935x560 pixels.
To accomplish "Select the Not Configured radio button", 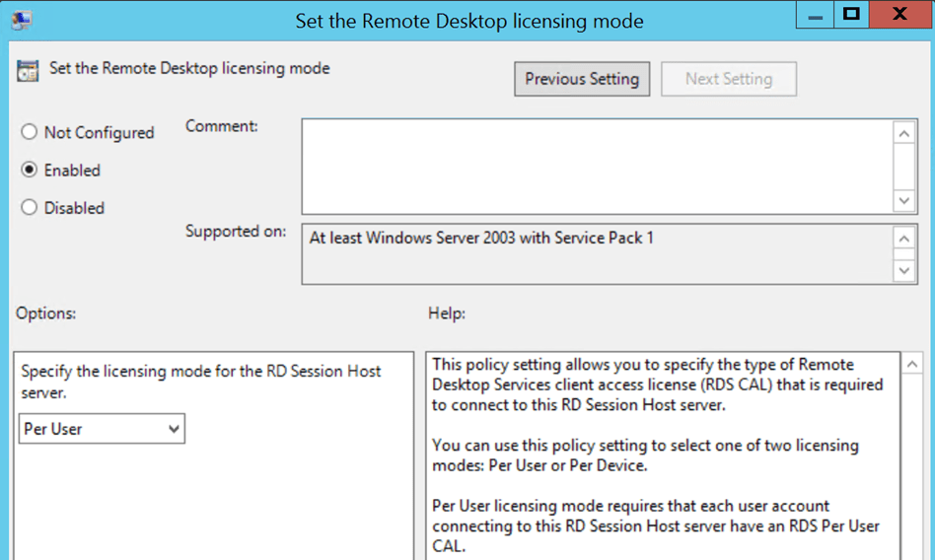I will [x=29, y=132].
